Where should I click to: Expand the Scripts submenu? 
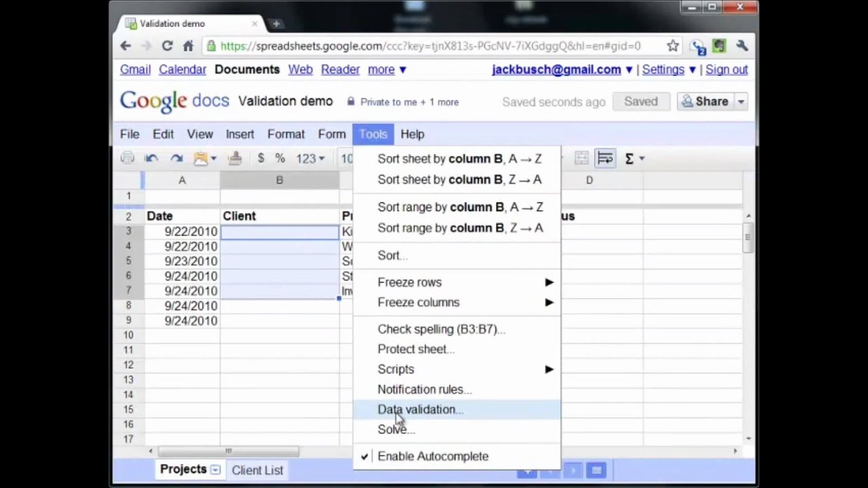coord(458,369)
